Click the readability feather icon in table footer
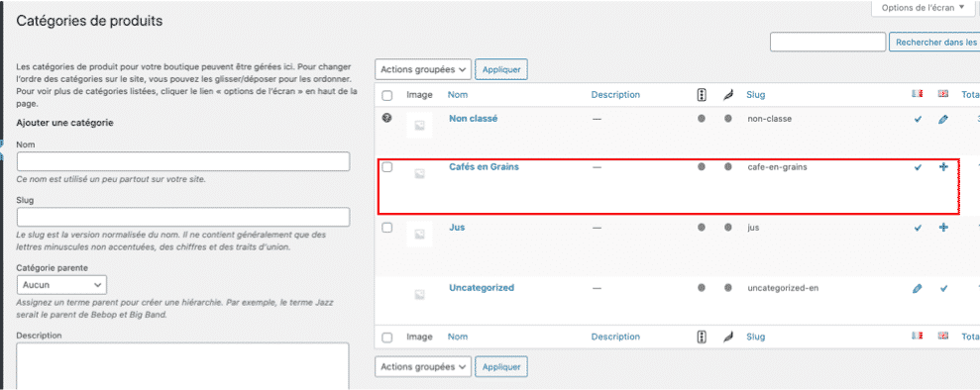 click(x=727, y=337)
